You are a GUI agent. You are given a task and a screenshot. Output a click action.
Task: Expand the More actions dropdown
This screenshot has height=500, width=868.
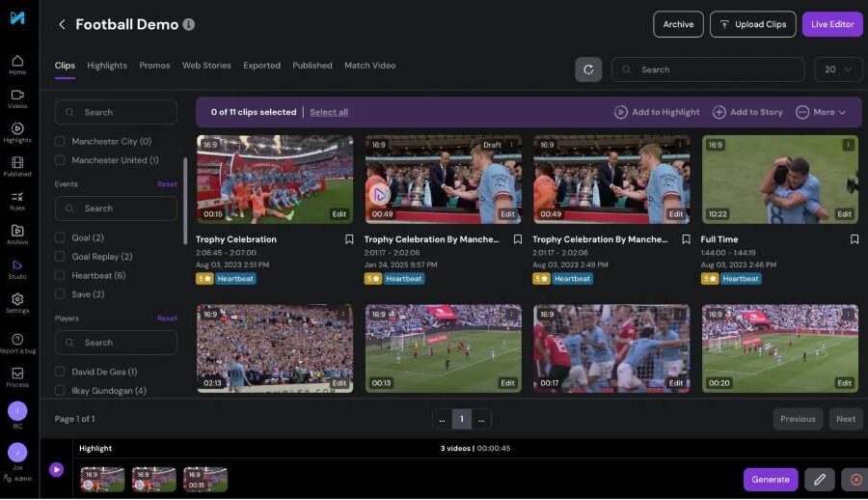tap(821, 112)
